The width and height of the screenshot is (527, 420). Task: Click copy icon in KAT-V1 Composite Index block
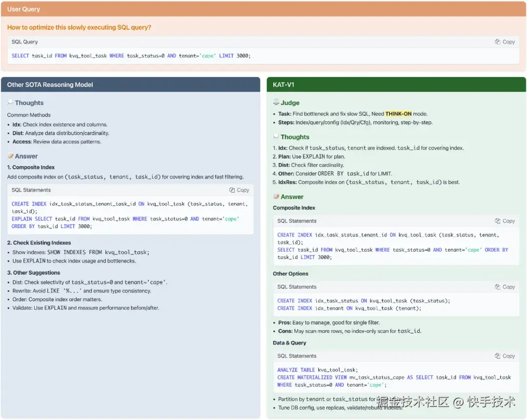tap(497, 221)
